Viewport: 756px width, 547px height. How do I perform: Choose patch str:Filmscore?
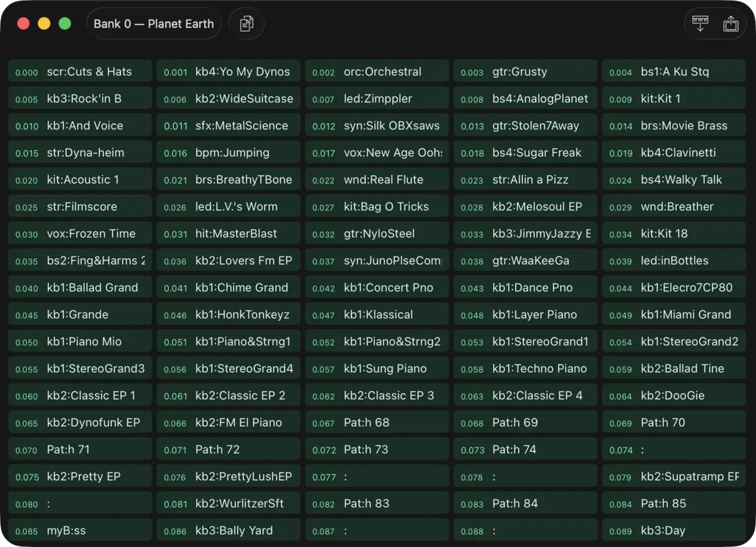coord(81,206)
